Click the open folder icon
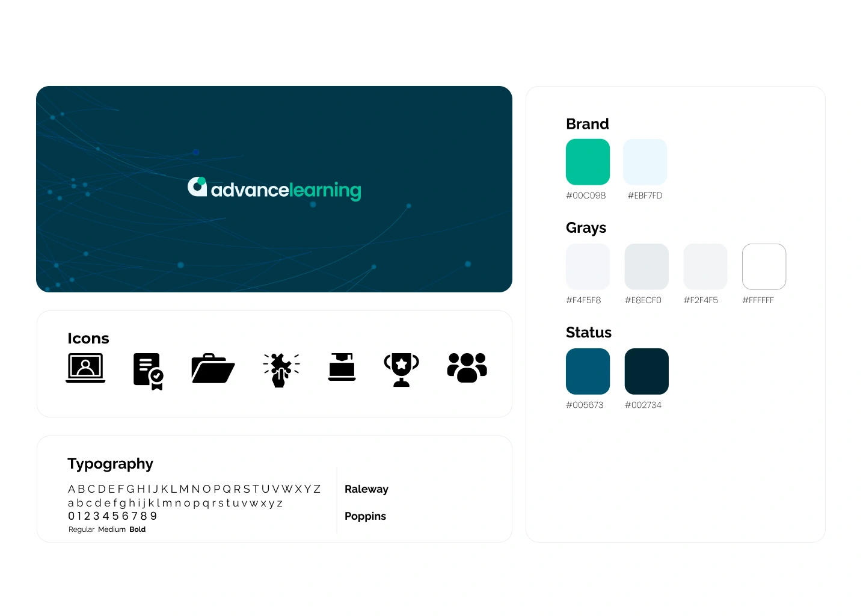The height and width of the screenshot is (616, 866). [x=213, y=368]
